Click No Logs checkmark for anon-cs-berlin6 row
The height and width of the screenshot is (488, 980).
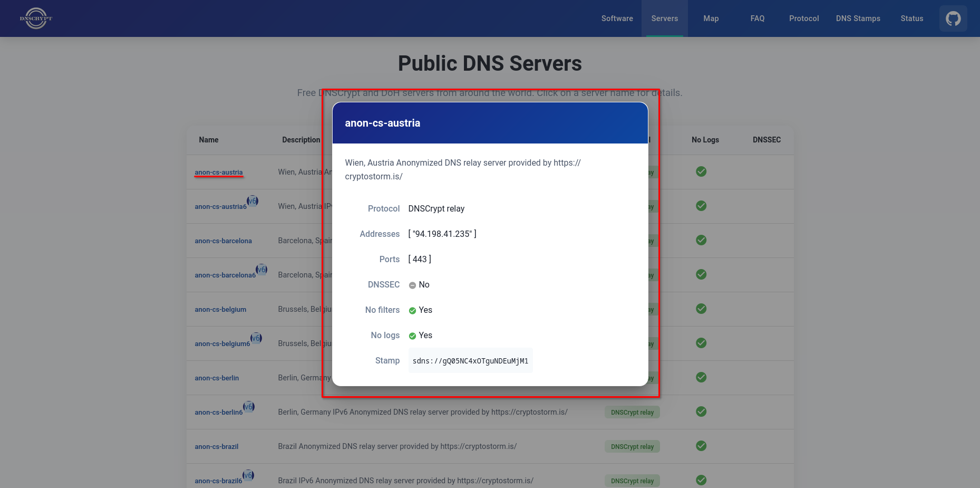(701, 412)
